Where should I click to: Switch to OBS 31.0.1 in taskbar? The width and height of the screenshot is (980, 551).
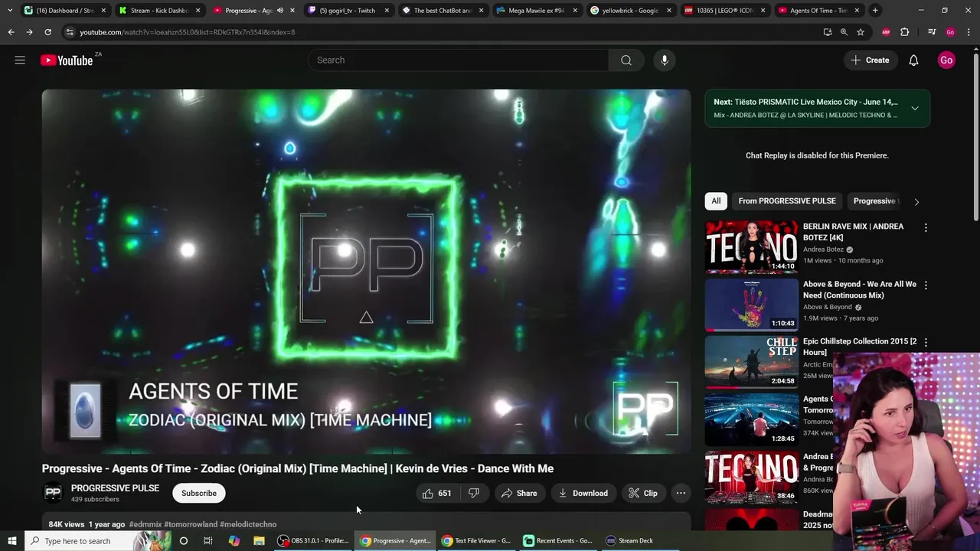(313, 541)
